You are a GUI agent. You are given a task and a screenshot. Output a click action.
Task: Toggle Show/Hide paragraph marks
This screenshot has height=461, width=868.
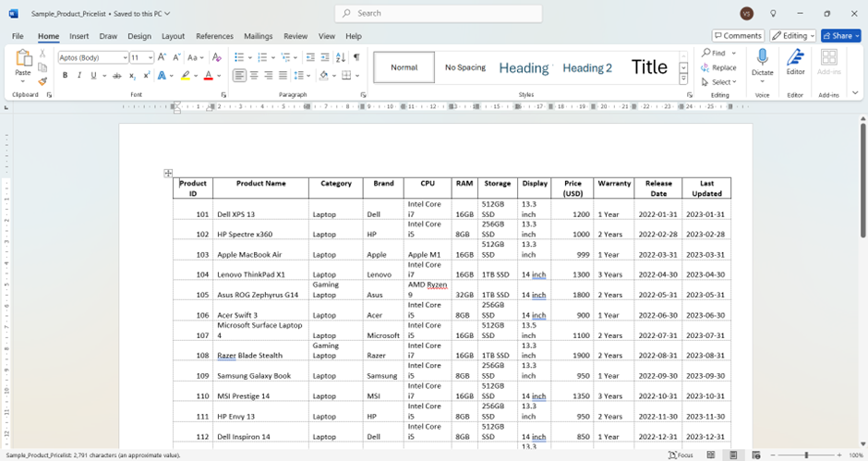point(356,57)
